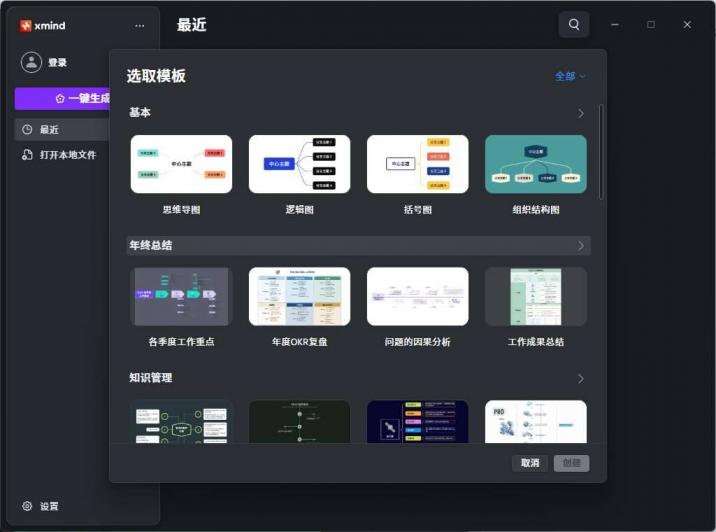This screenshot has height=532, width=716.
Task: Click the 工作成果总结 label text
Action: (536, 342)
